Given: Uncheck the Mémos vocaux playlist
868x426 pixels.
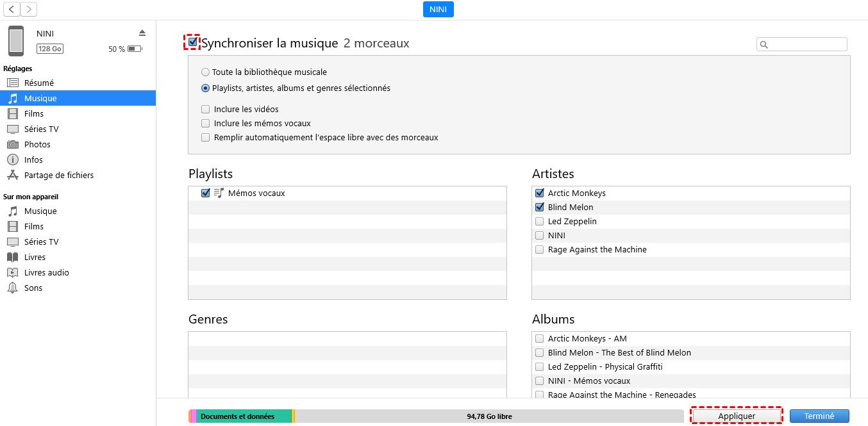Looking at the screenshot, I should pos(206,193).
